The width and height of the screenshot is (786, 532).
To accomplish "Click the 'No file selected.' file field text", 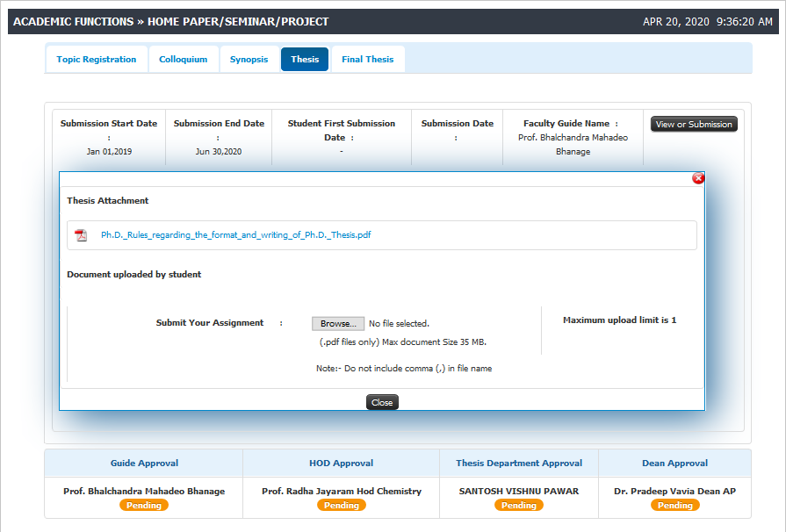I will pyautogui.click(x=399, y=324).
